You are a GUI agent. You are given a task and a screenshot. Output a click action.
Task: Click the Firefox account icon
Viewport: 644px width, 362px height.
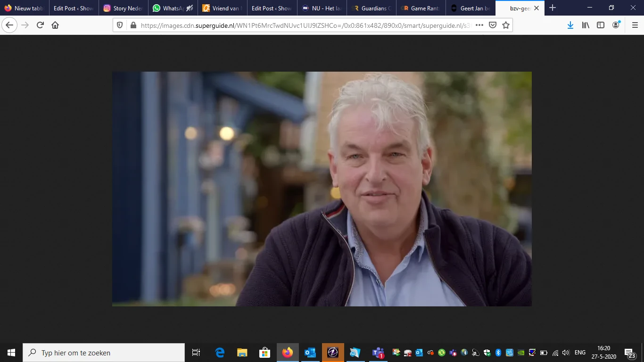pos(615,25)
